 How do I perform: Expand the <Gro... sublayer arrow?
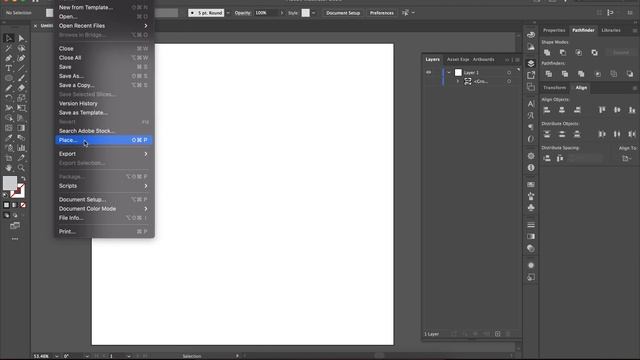click(458, 82)
